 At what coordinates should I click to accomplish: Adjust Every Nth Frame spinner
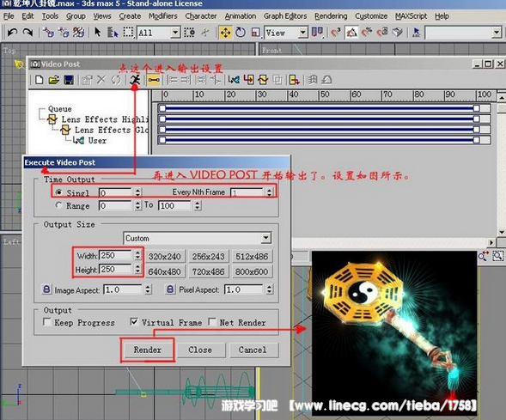pyautogui.click(x=269, y=192)
